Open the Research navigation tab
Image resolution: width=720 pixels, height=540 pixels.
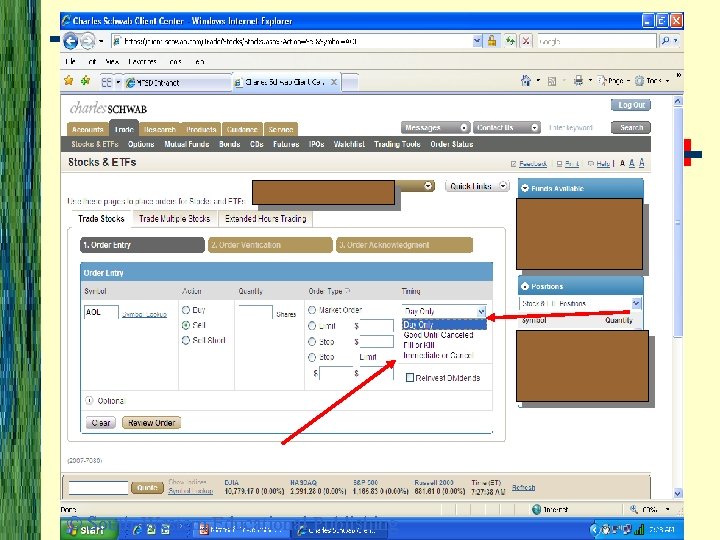click(x=160, y=129)
